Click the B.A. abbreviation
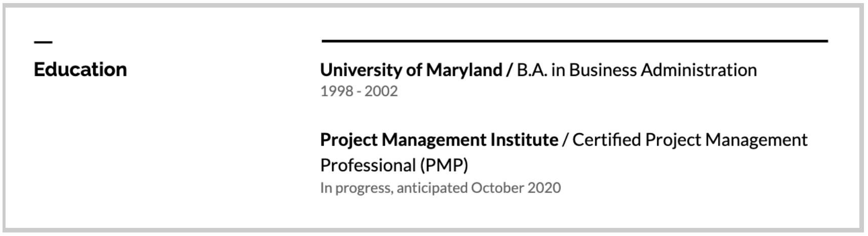The height and width of the screenshot is (236, 868). point(532,70)
